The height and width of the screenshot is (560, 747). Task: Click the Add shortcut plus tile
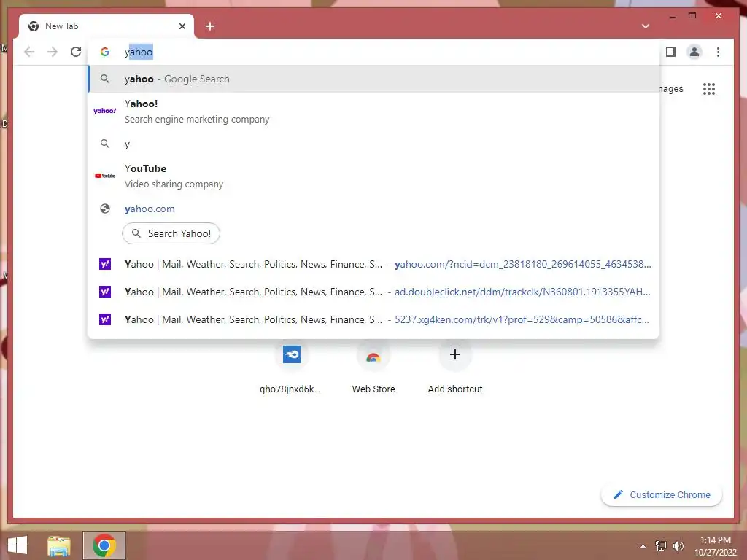pos(455,367)
